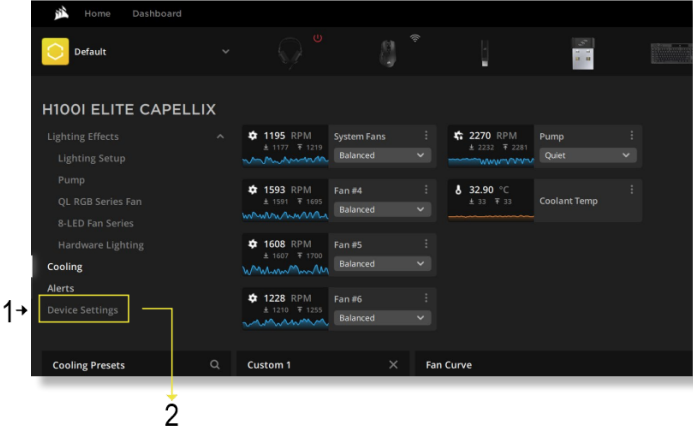The height and width of the screenshot is (429, 693).
Task: Open Pump three-dot options menu
Action: pos(632,135)
